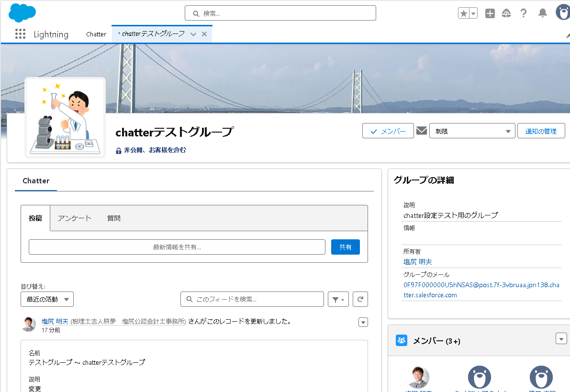570x392 pixels.
Task: Open the App Launcher grid icon
Action: [x=21, y=34]
